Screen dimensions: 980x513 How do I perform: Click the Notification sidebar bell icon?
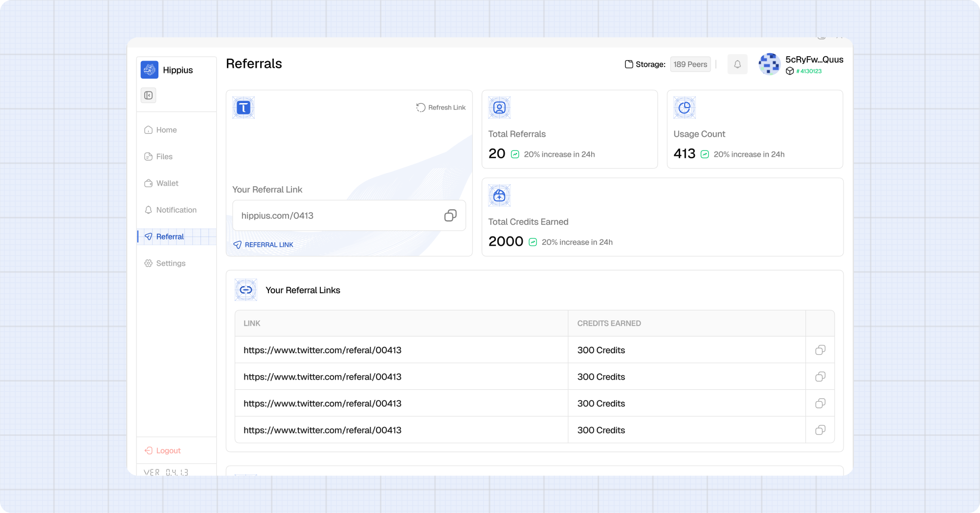(148, 210)
